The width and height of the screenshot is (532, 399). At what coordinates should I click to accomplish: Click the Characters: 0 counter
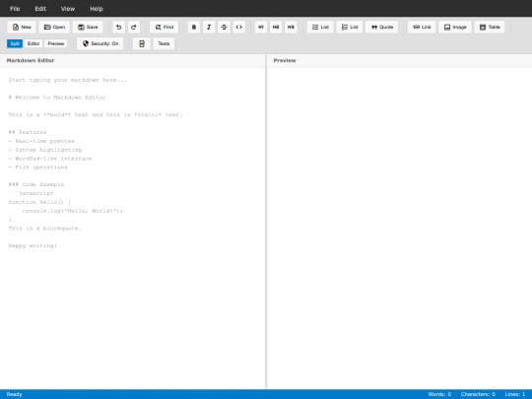[x=478, y=394]
